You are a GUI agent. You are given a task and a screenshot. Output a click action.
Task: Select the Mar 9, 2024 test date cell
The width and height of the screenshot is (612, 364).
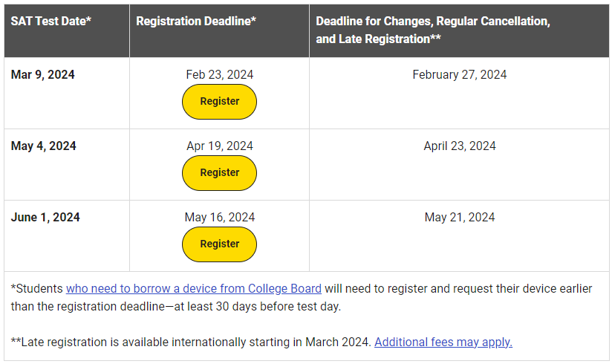point(43,74)
